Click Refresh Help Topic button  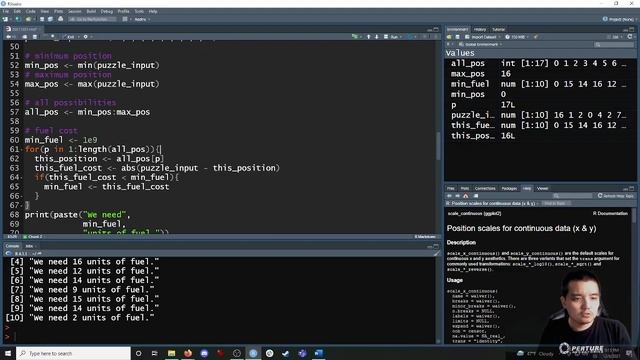[616, 196]
